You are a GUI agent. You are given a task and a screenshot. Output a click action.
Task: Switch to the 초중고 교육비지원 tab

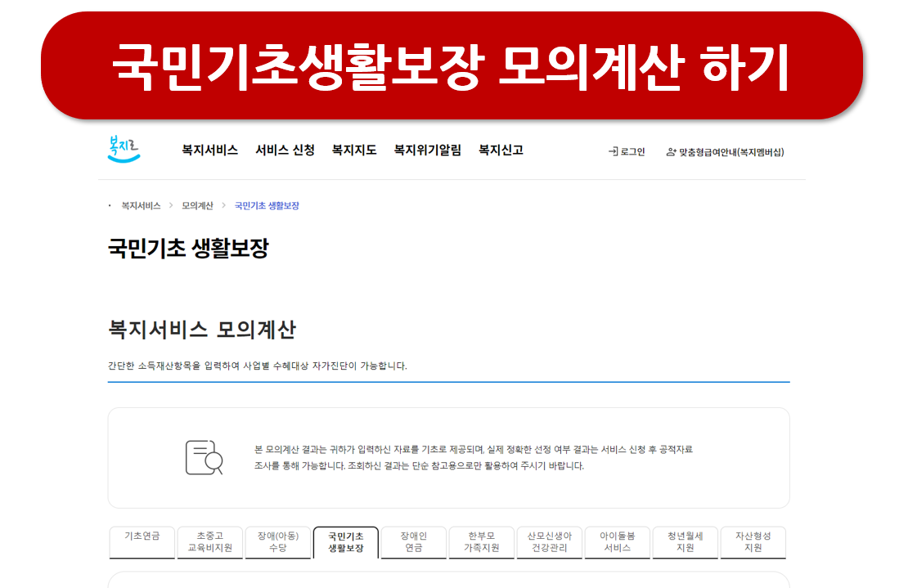[210, 541]
